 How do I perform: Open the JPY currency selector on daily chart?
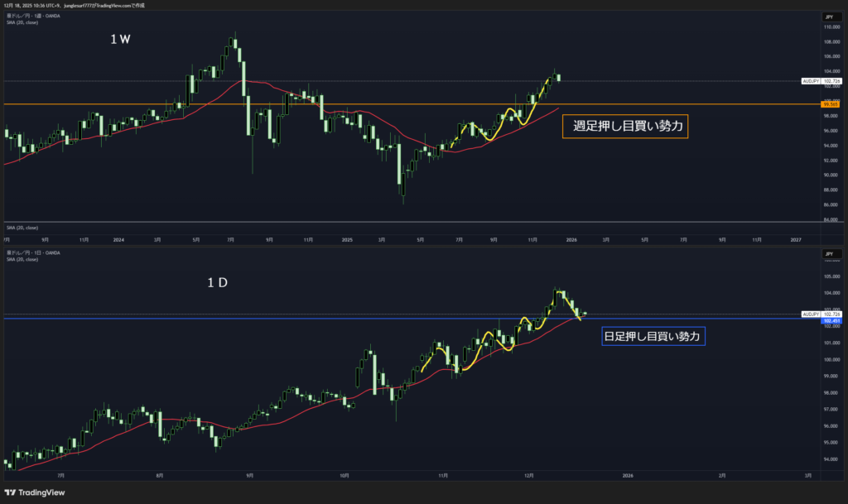click(828, 252)
